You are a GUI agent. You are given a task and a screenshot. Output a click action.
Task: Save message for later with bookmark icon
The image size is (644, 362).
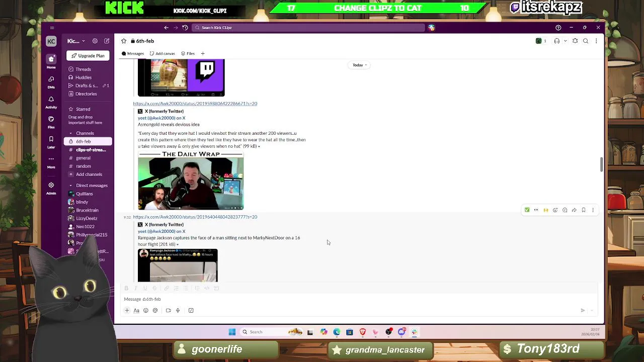(x=584, y=210)
